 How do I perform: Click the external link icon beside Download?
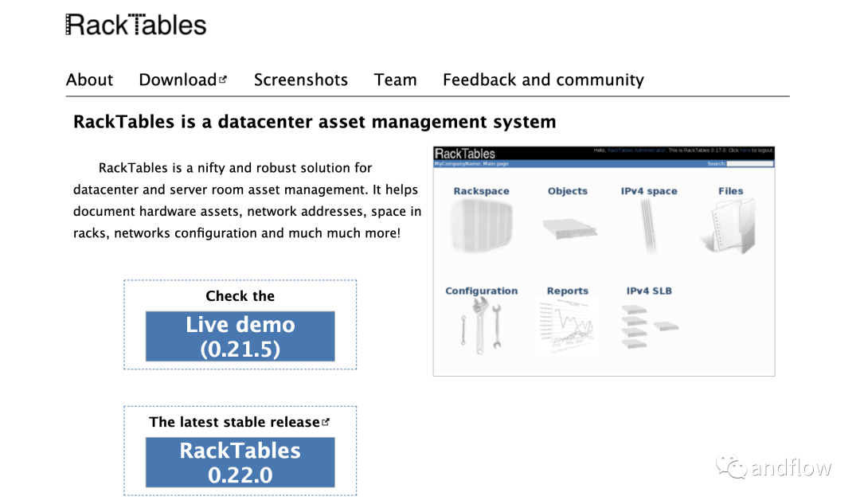223,79
